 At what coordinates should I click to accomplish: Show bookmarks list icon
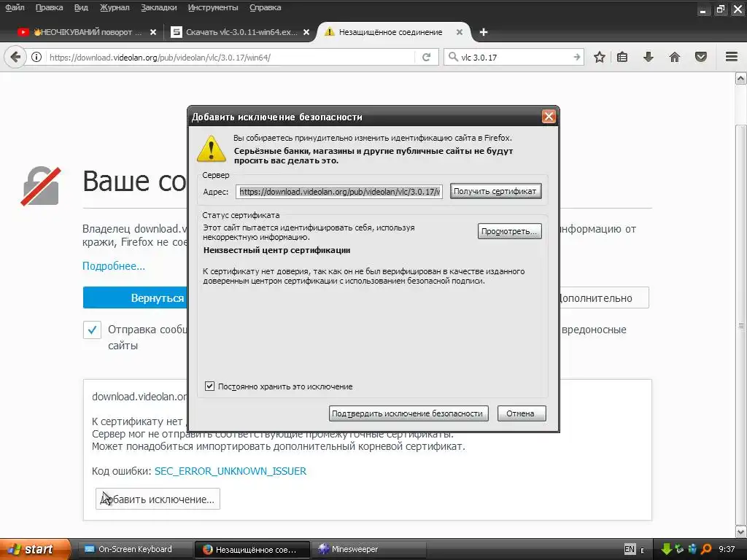(x=622, y=57)
